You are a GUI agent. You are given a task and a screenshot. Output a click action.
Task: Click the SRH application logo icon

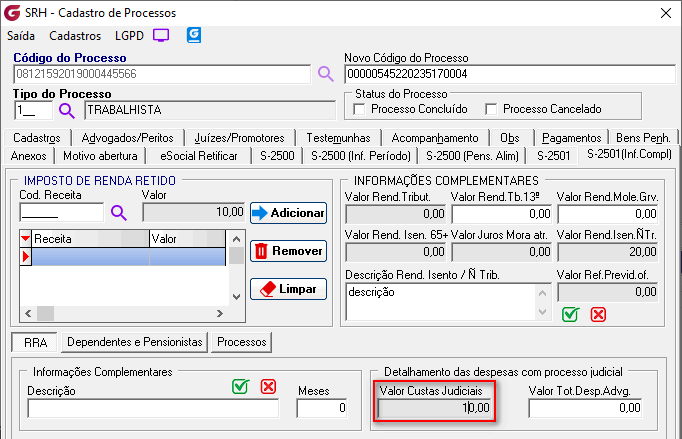click(x=12, y=13)
